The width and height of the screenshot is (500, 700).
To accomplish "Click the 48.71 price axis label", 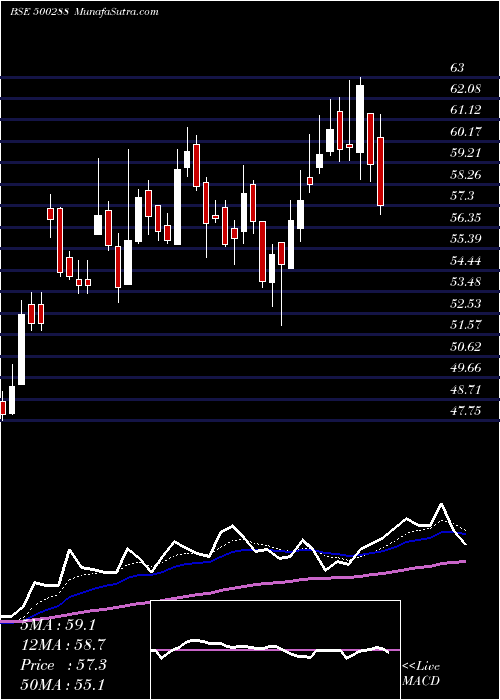I will click(466, 390).
